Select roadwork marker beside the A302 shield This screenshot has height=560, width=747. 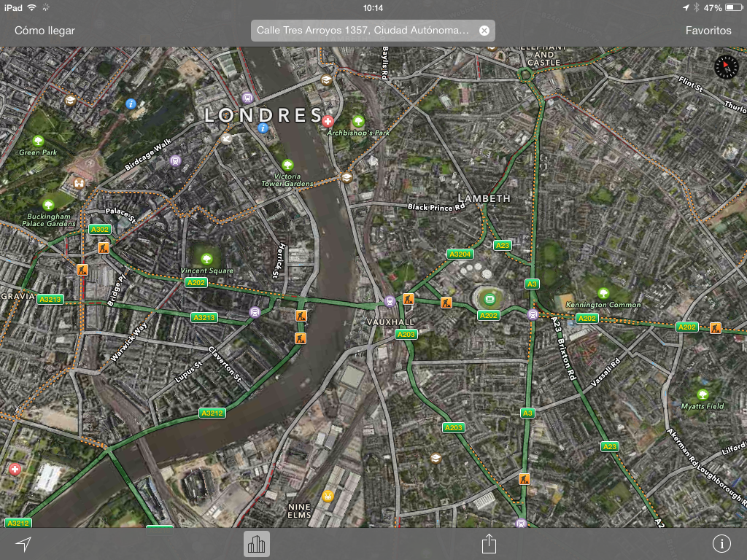coord(104,248)
